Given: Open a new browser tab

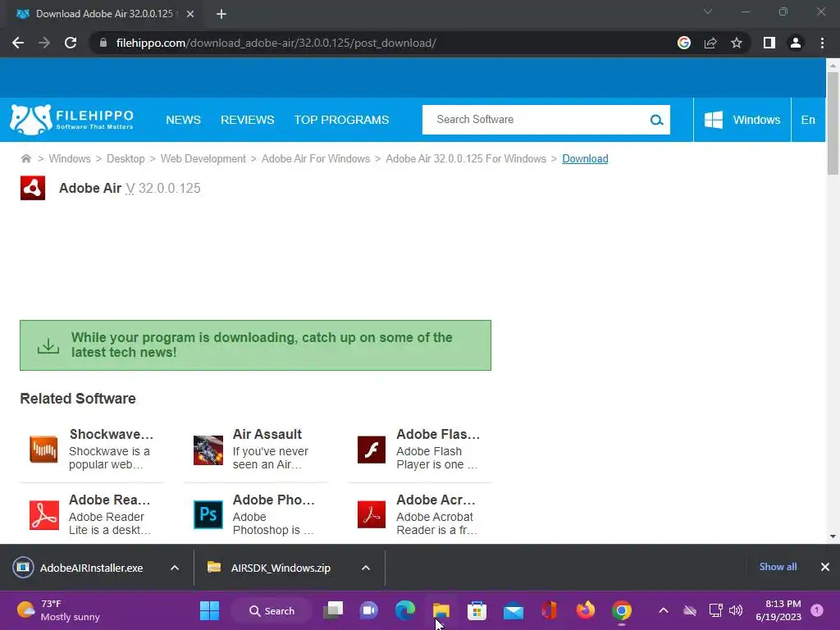Looking at the screenshot, I should pyautogui.click(x=221, y=14).
